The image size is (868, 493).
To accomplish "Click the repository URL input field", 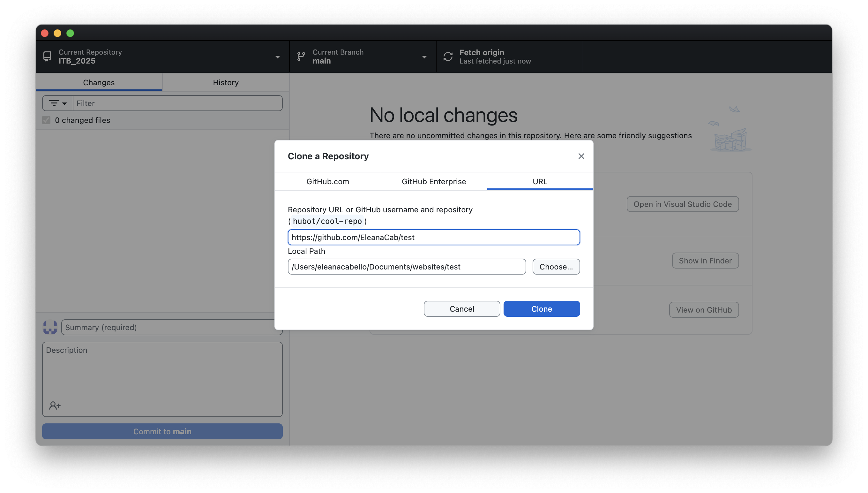I will coord(433,237).
